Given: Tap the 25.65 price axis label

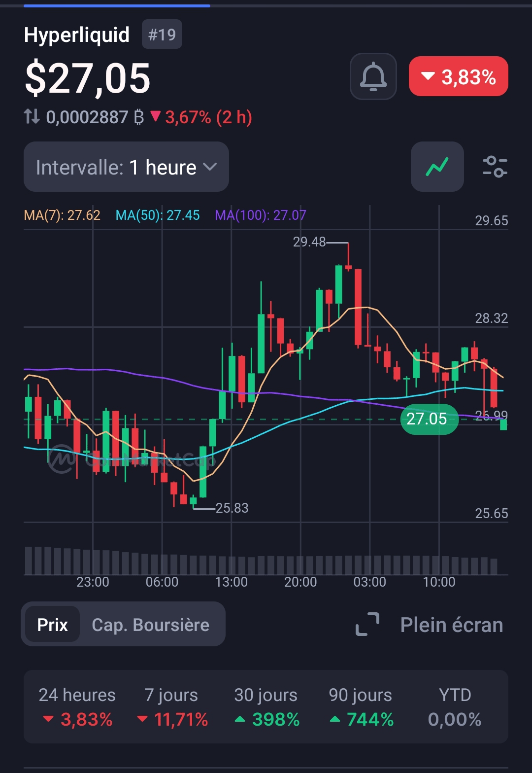Looking at the screenshot, I should coord(492,514).
